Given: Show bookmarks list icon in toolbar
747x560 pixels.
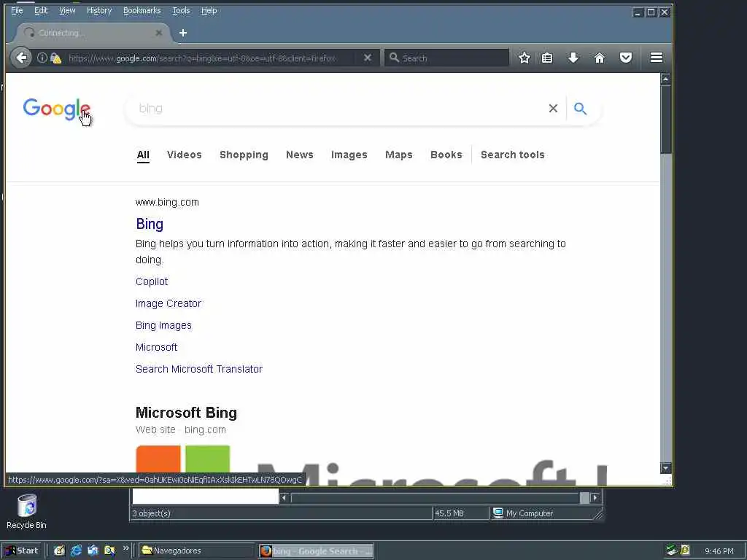Looking at the screenshot, I should coord(547,58).
